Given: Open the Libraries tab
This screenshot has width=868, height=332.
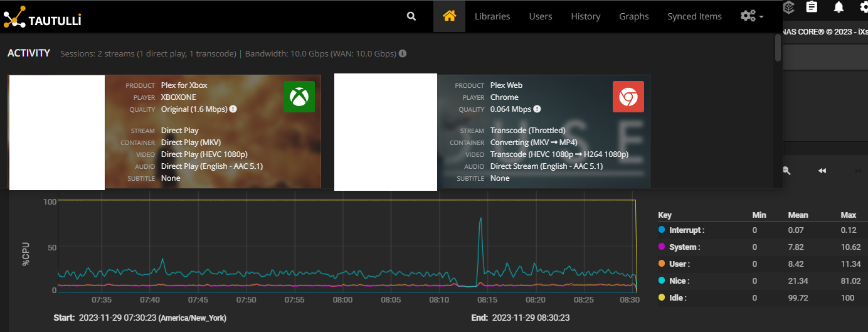Looking at the screenshot, I should tap(492, 16).
